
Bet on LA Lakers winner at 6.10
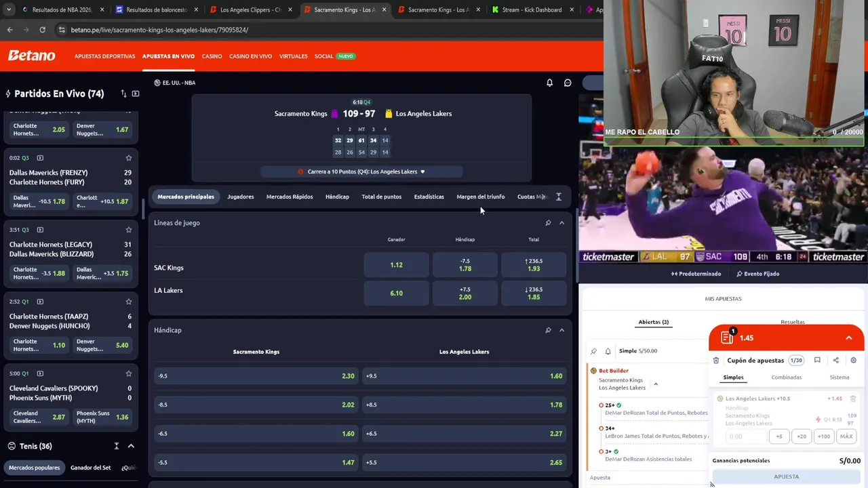click(396, 293)
